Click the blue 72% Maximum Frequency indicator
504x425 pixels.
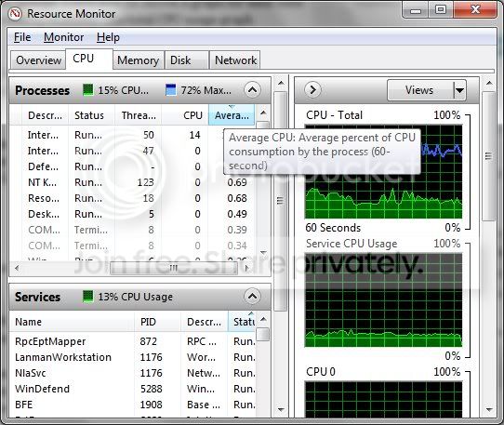[x=171, y=89]
